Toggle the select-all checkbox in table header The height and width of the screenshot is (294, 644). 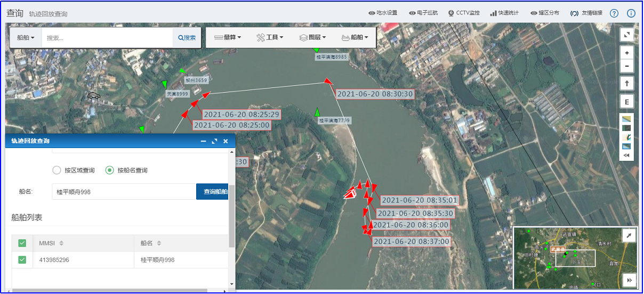tap(22, 243)
